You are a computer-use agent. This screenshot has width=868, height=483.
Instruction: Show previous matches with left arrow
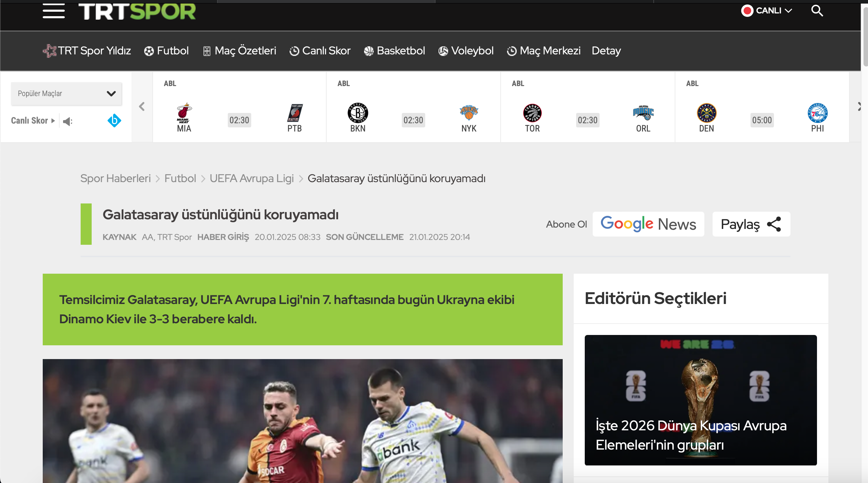142,107
